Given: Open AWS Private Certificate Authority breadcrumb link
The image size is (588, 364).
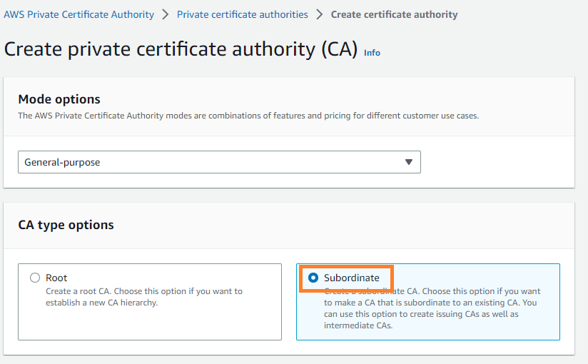Looking at the screenshot, I should point(78,15).
